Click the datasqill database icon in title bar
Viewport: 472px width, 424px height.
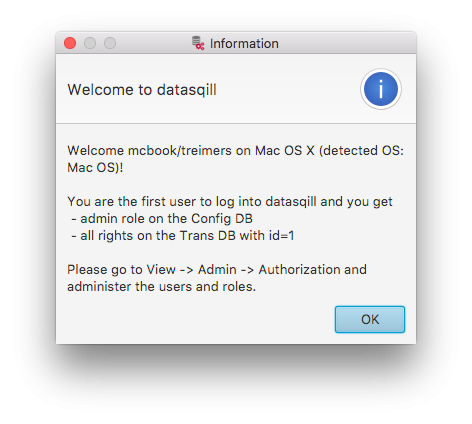pos(198,43)
